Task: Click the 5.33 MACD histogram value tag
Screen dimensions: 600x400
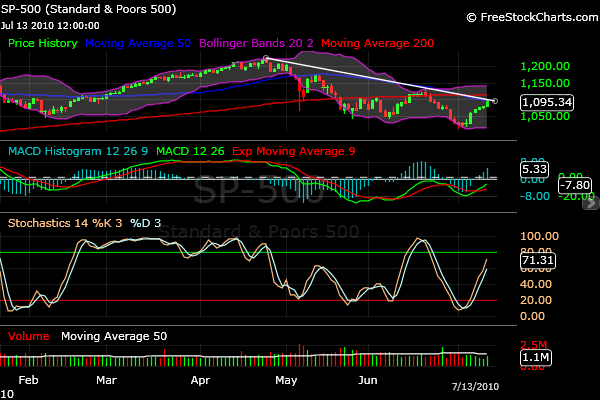Action: pyautogui.click(x=534, y=169)
